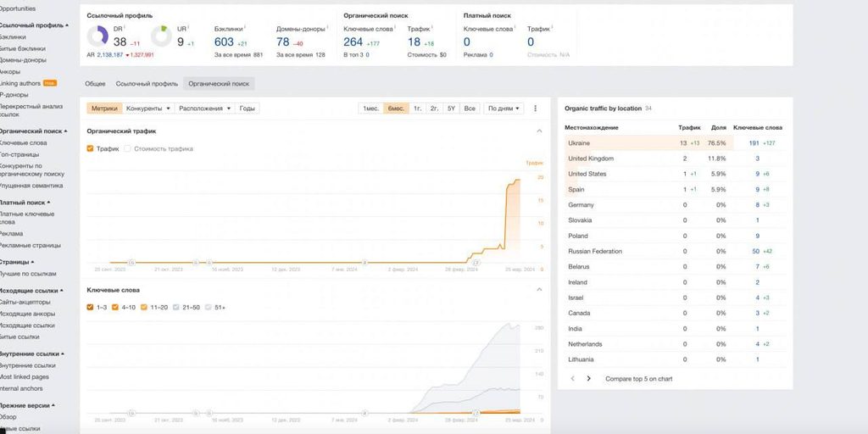Open Ключевые слова in the sidebar
The image size is (868, 434).
tap(23, 142)
